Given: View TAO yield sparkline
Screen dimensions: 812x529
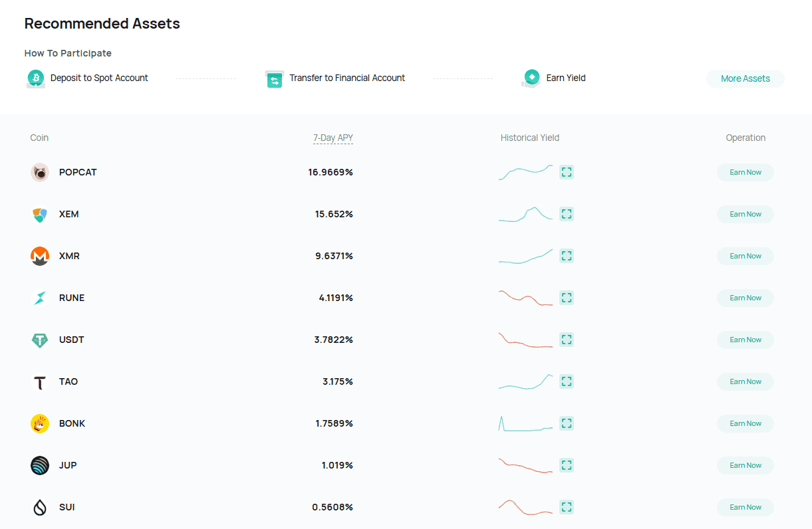Looking at the screenshot, I should pos(525,381).
